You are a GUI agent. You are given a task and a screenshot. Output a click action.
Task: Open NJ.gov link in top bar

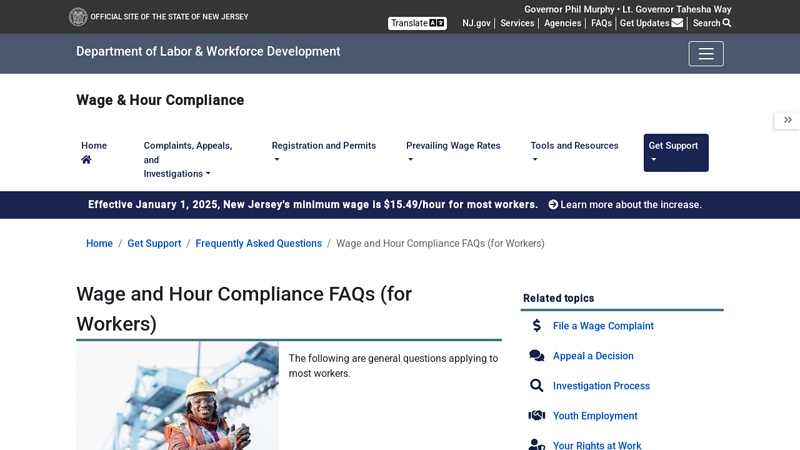476,23
